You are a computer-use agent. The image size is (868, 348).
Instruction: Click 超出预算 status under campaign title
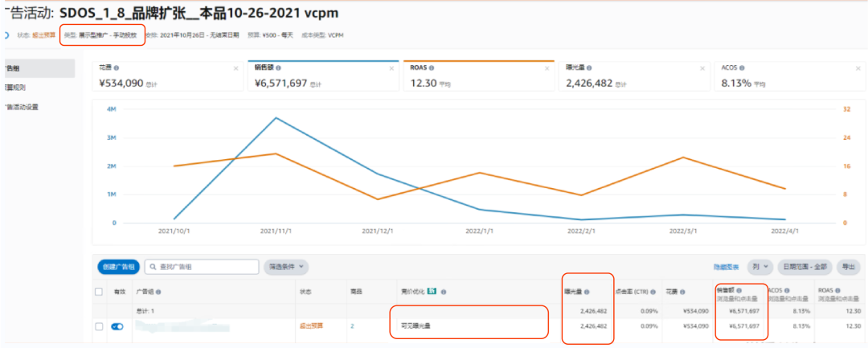coord(43,35)
